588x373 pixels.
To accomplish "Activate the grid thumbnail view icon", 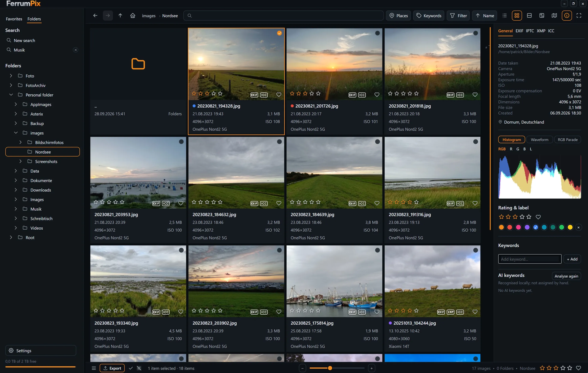I will (x=517, y=16).
